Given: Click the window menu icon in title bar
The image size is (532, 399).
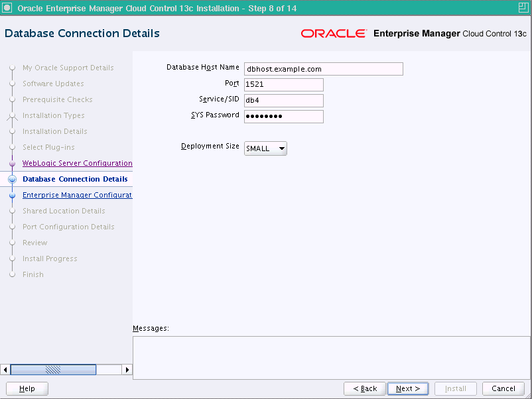Looking at the screenshot, I should click(x=7, y=7).
